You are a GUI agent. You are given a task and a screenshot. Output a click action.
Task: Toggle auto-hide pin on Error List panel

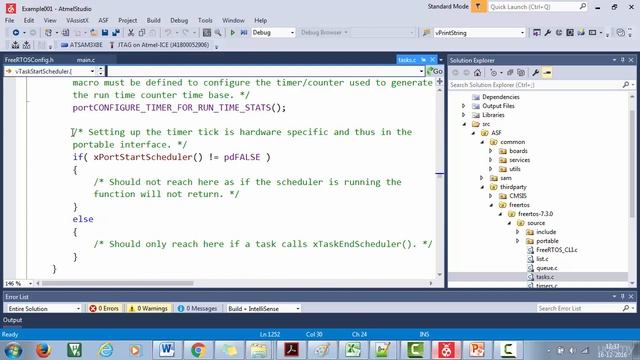coord(622,296)
